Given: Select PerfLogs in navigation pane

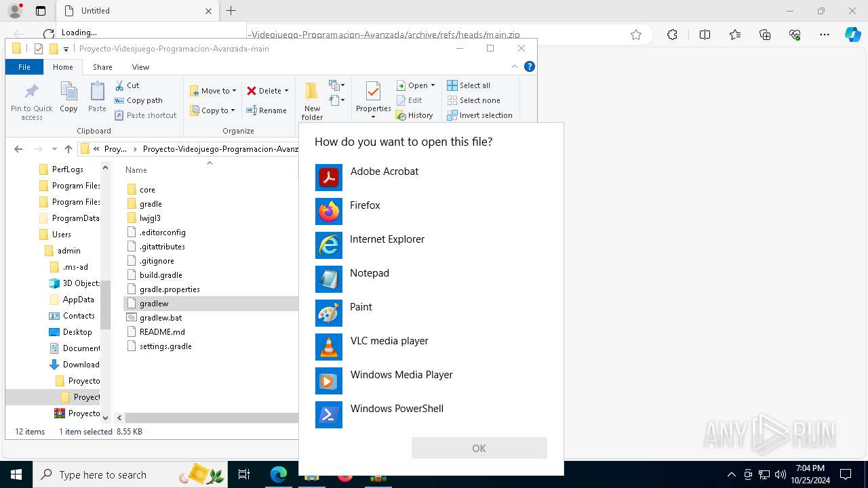Looking at the screenshot, I should click(68, 169).
